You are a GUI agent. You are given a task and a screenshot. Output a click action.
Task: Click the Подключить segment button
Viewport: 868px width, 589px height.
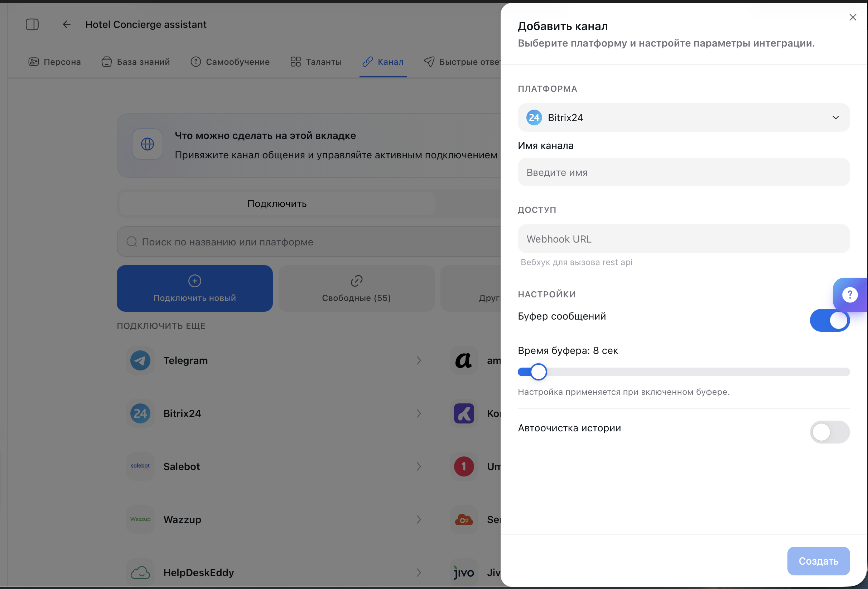pos(277,204)
